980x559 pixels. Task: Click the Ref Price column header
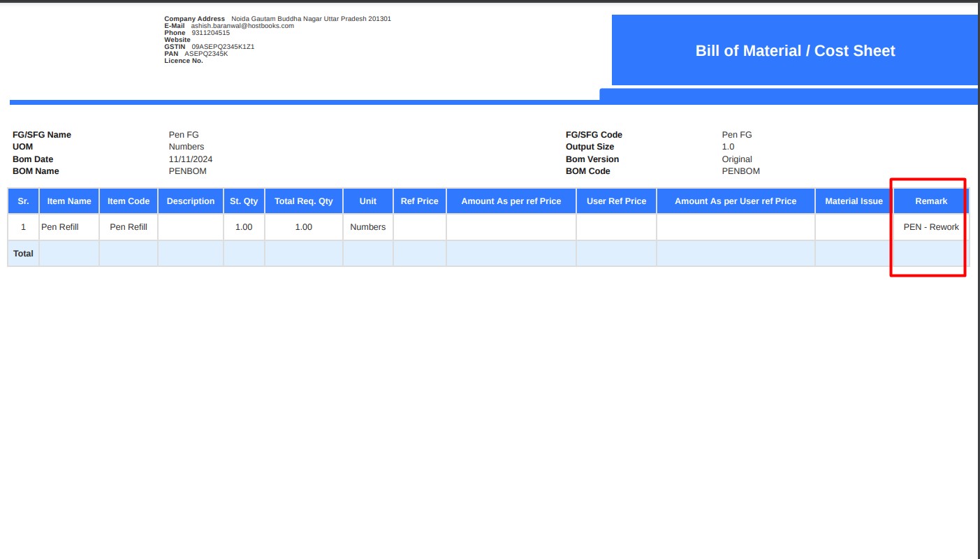[420, 201]
